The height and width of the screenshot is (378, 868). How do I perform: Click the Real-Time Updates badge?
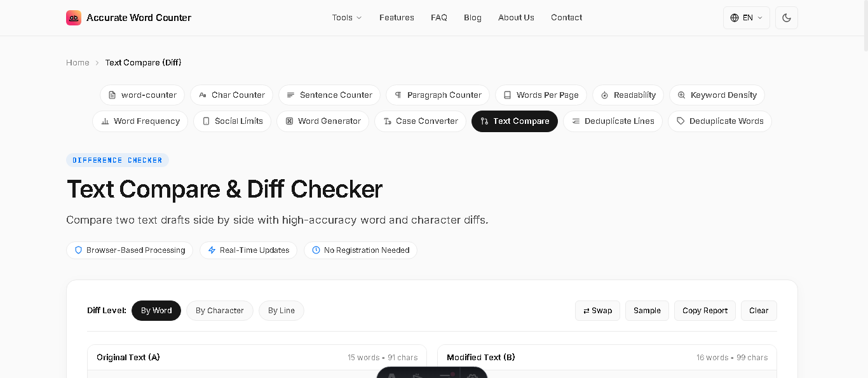(x=248, y=250)
